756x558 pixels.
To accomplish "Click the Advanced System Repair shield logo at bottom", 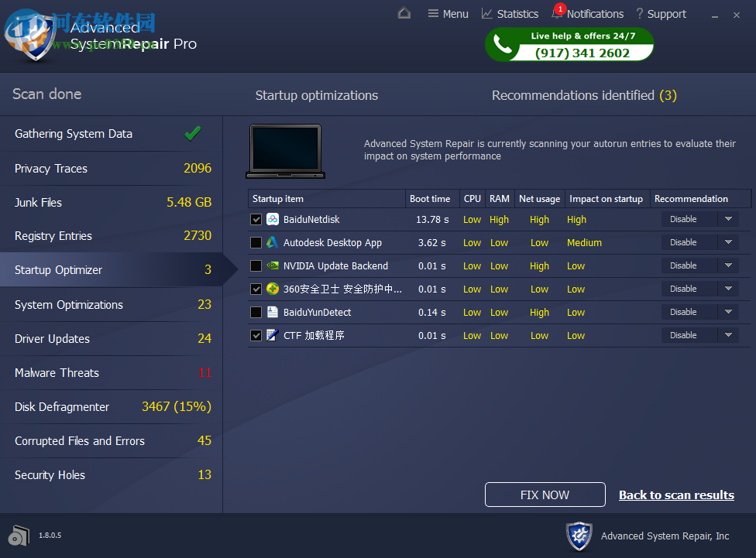I will tap(579, 536).
